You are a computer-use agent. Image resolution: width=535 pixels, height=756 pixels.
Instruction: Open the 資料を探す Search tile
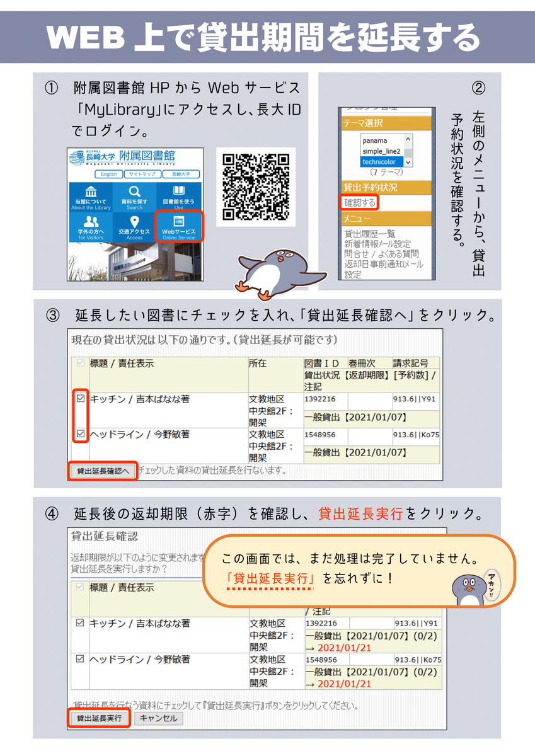[x=134, y=198]
